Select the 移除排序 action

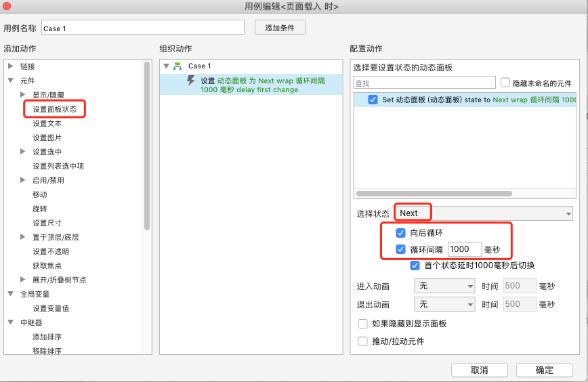point(47,351)
